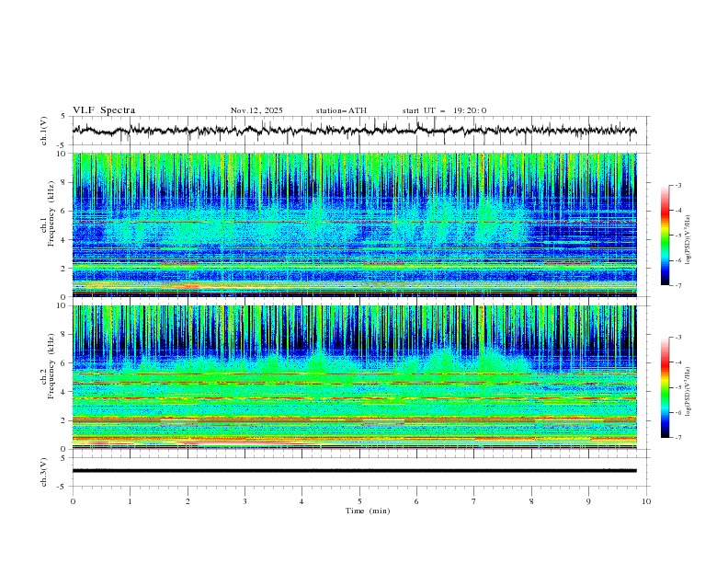
Task: Click the "-7" label on ch.1 color bar
Action: pyautogui.click(x=677, y=285)
